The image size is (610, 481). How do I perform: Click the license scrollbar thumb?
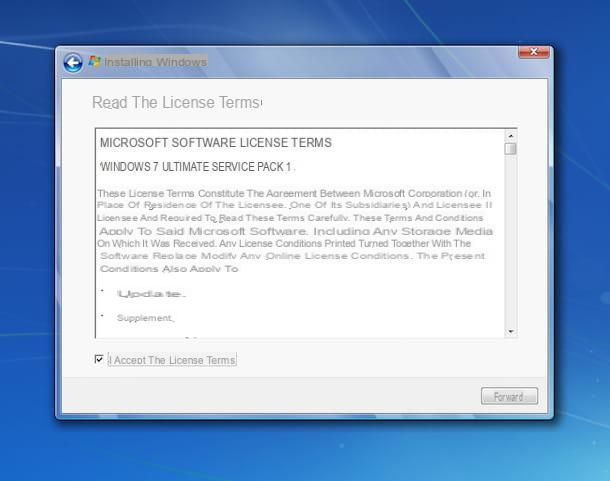tap(511, 149)
